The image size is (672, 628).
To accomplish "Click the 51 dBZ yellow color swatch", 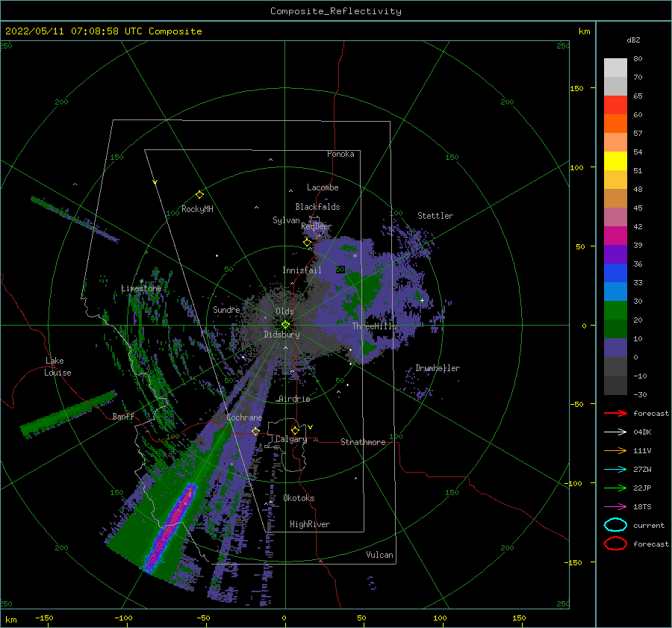I will tap(615, 161).
